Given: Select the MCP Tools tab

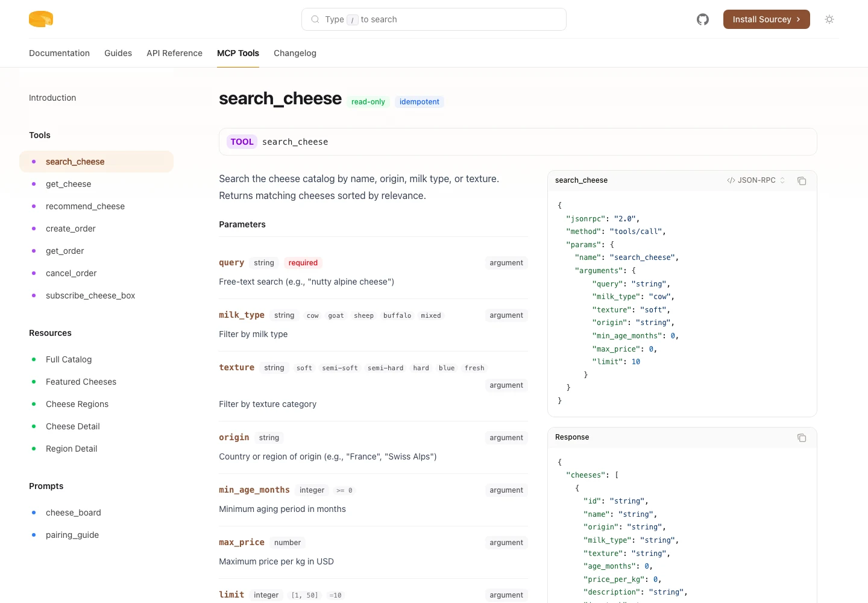Looking at the screenshot, I should click(x=238, y=53).
